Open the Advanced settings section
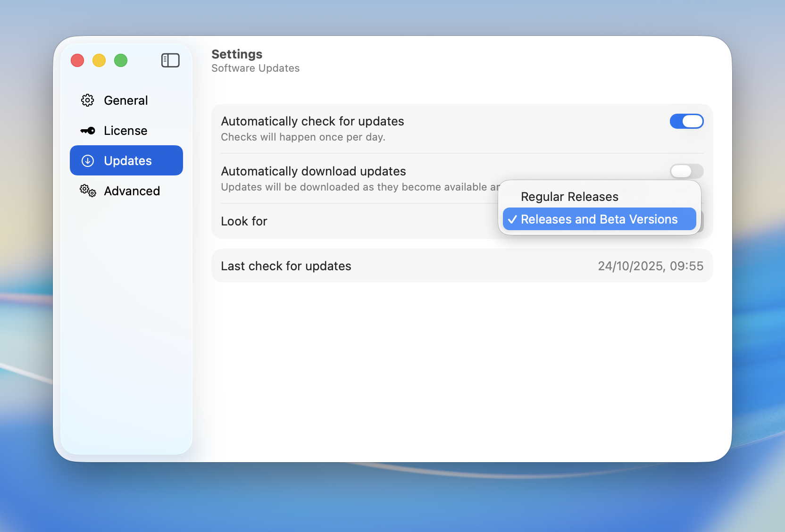Image resolution: width=785 pixels, height=532 pixels. (132, 191)
